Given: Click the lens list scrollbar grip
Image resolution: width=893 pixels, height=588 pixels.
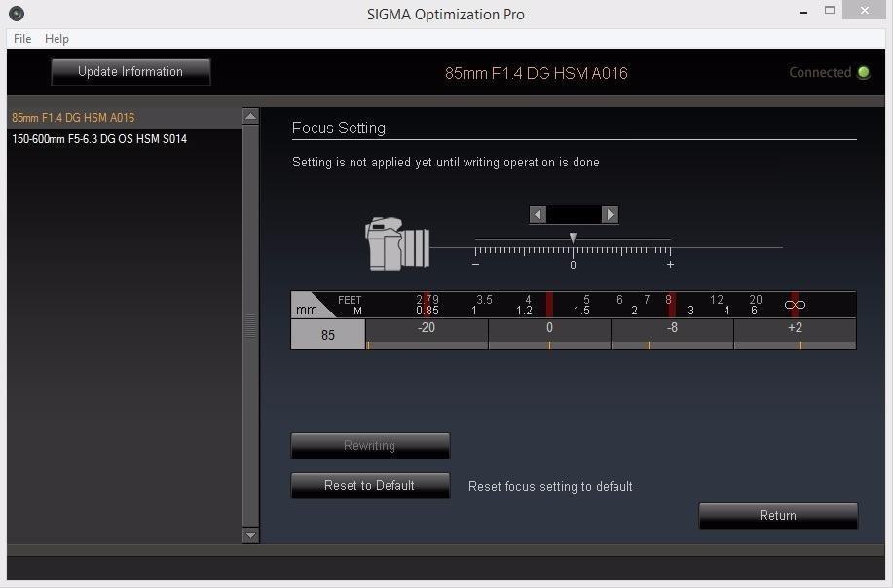Looking at the screenshot, I should 250,325.
